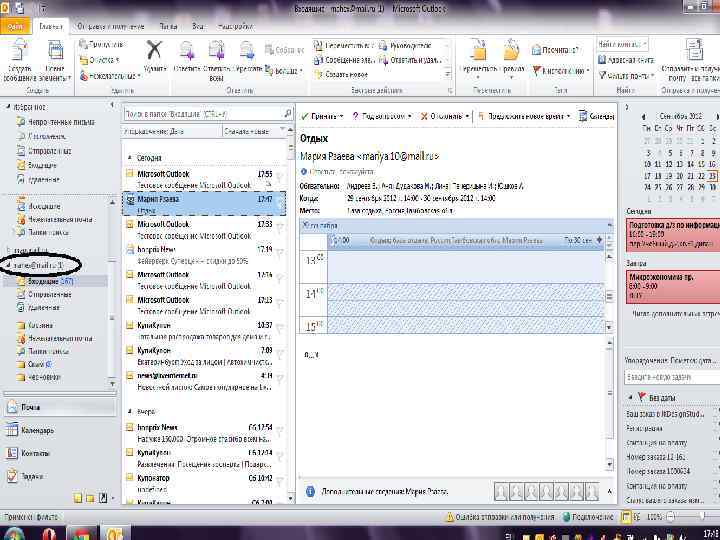Click the Rules (Правила) icon
This screenshot has height=540, width=720.
(x=512, y=51)
